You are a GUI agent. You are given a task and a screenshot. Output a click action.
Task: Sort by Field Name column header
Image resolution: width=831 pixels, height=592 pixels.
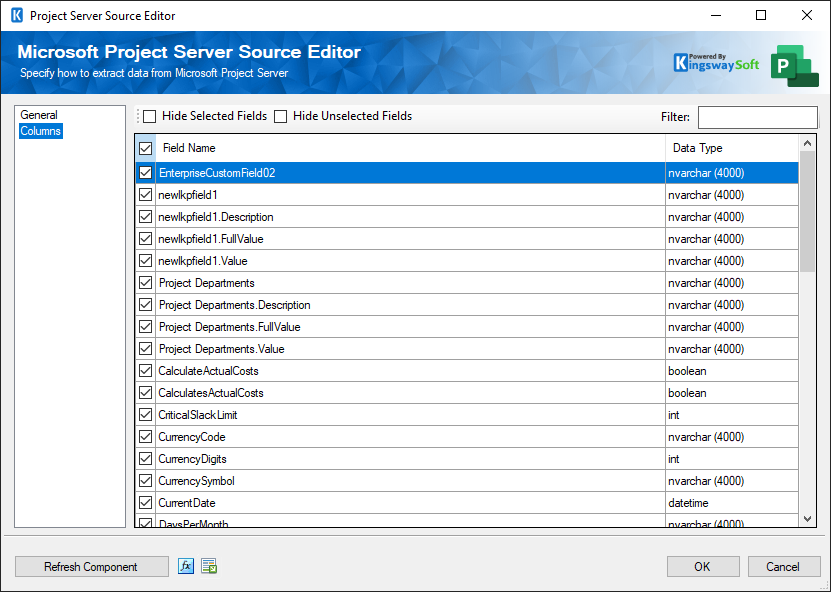[410, 148]
